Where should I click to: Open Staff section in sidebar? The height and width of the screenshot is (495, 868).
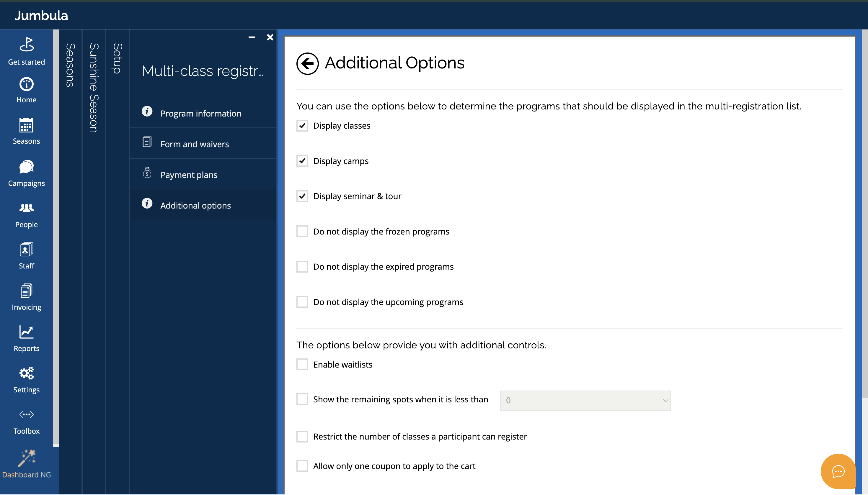point(26,250)
